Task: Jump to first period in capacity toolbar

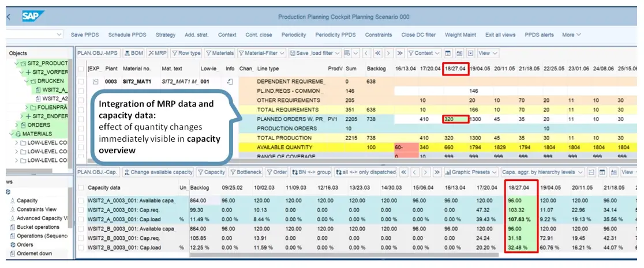Action: (x=404, y=172)
